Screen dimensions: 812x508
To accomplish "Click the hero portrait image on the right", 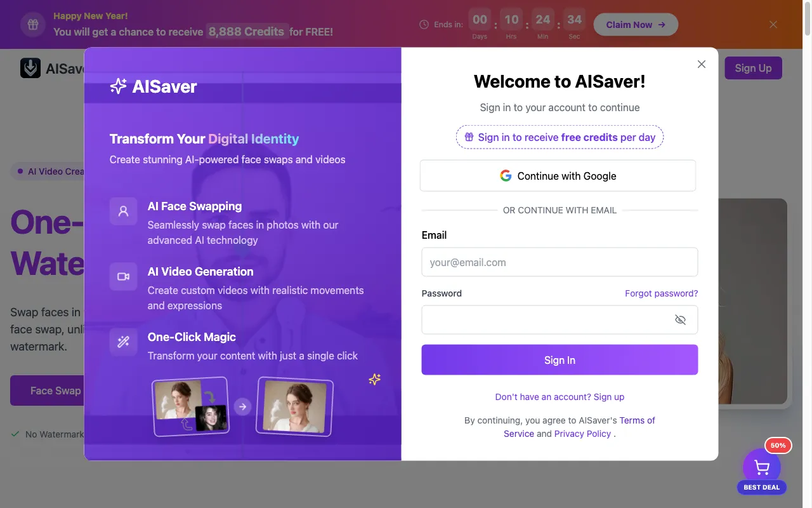I will pos(753,302).
